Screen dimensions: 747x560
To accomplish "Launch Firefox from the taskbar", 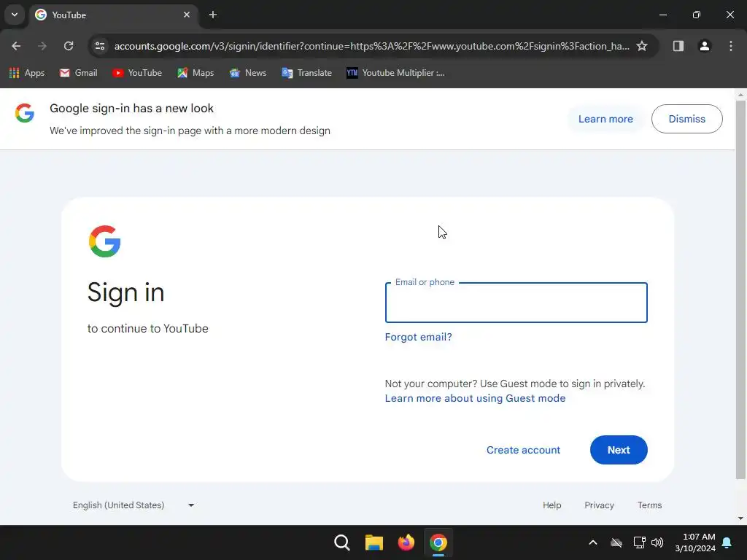I will (406, 542).
